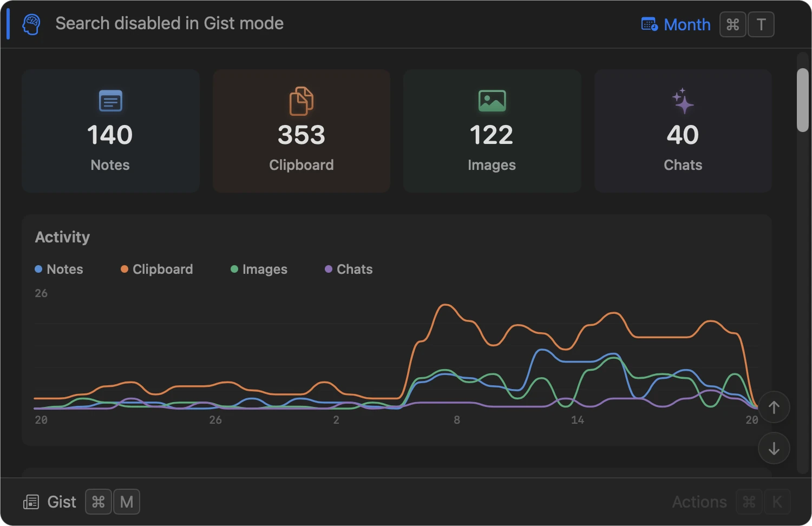Click the Gist newspaper icon
Image resolution: width=812 pixels, height=526 pixels.
point(31,502)
